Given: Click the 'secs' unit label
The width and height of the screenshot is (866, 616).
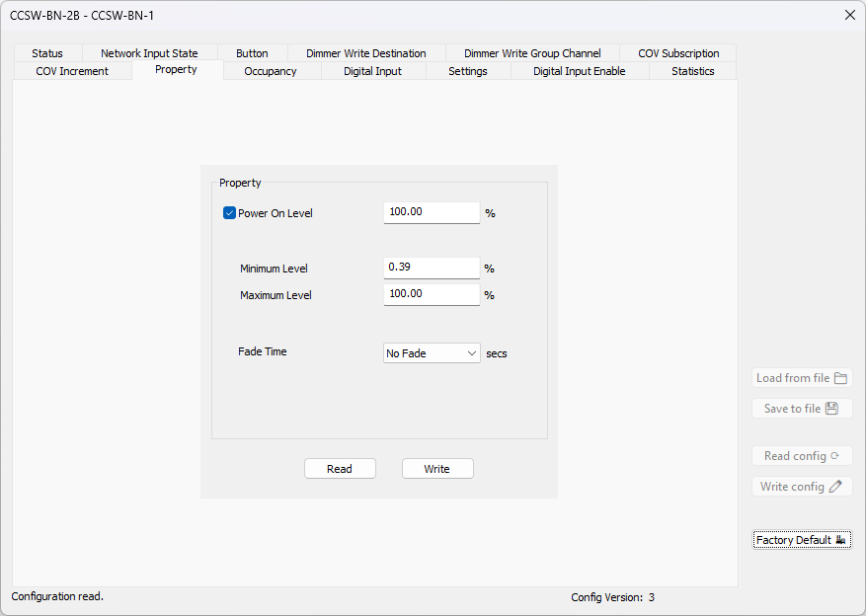Looking at the screenshot, I should 497,353.
